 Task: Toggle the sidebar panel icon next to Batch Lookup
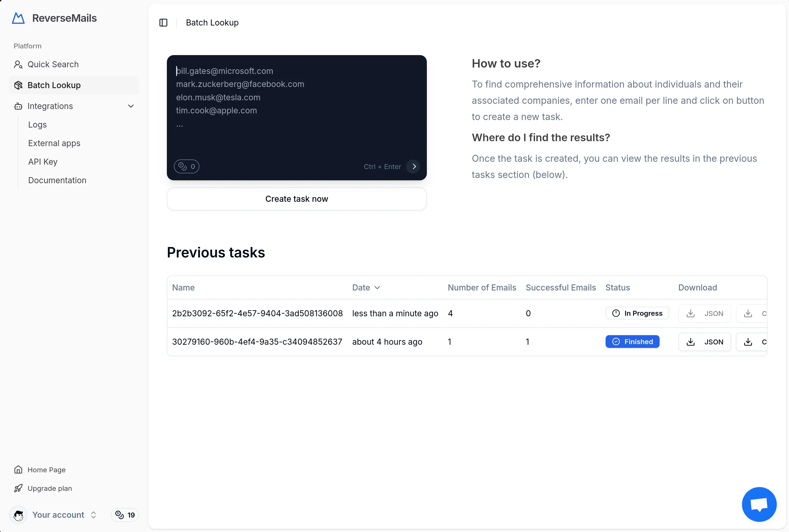[x=163, y=22]
